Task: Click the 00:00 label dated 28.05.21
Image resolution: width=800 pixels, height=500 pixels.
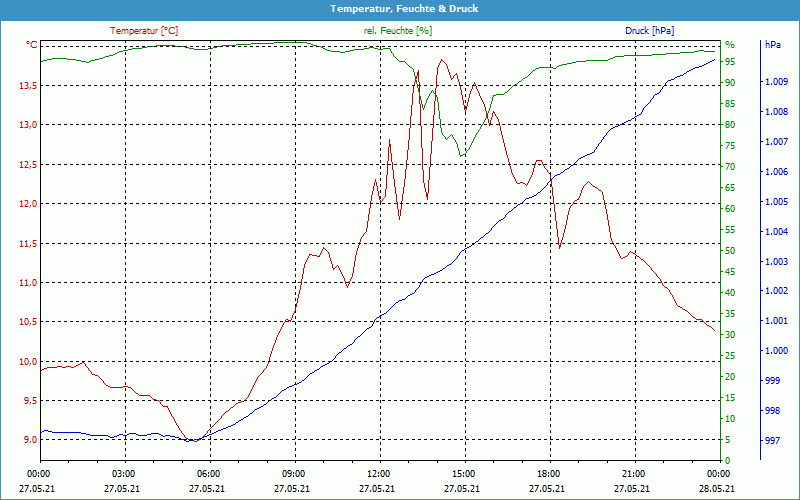Action: [x=718, y=474]
